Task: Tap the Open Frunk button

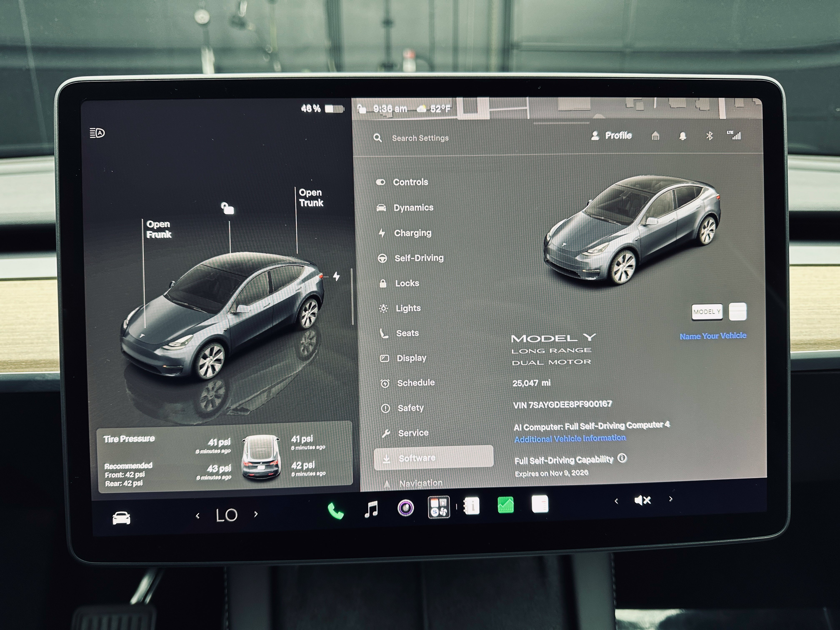Action: click(159, 229)
